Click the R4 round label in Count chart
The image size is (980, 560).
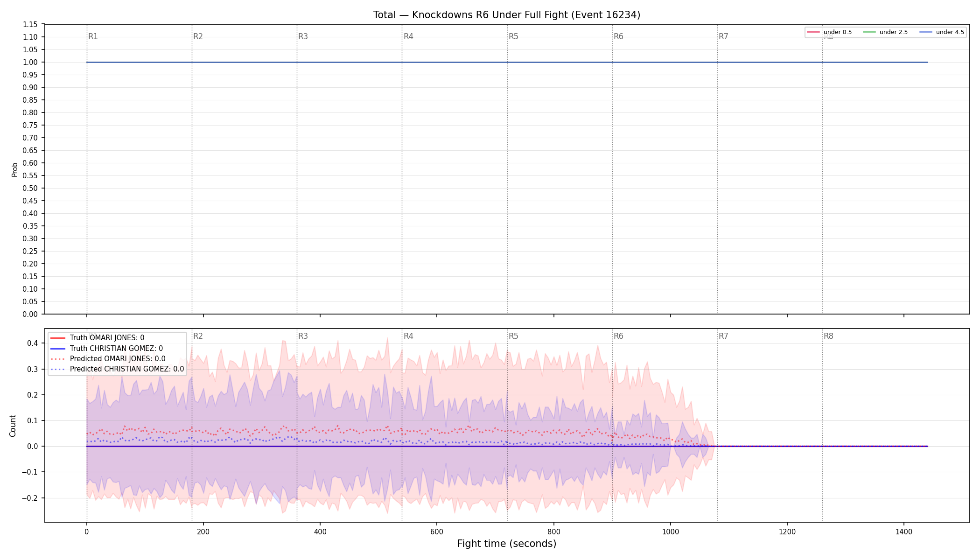click(x=408, y=336)
